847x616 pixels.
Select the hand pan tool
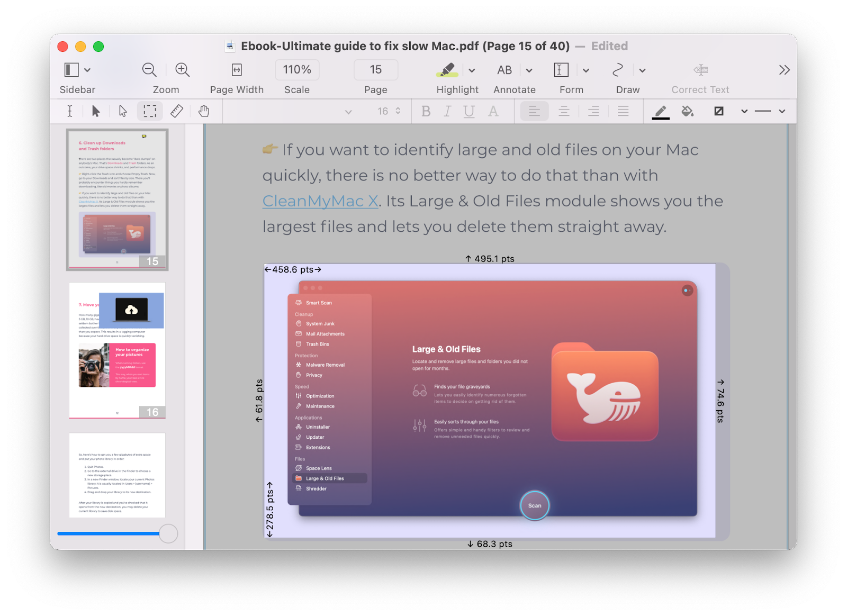[x=204, y=111]
